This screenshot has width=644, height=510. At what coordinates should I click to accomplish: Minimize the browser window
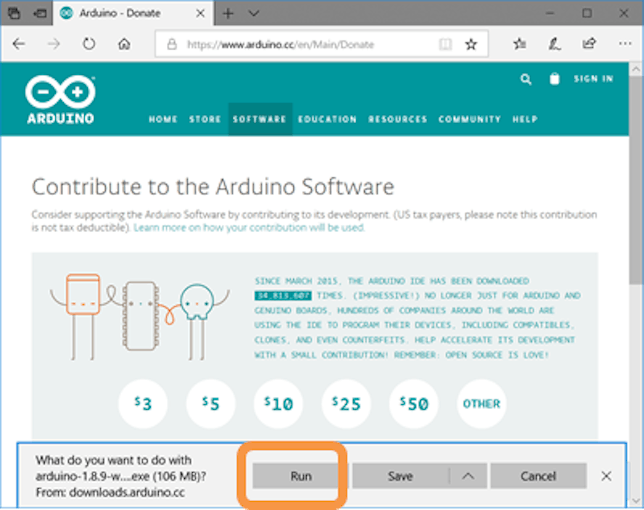(550, 13)
